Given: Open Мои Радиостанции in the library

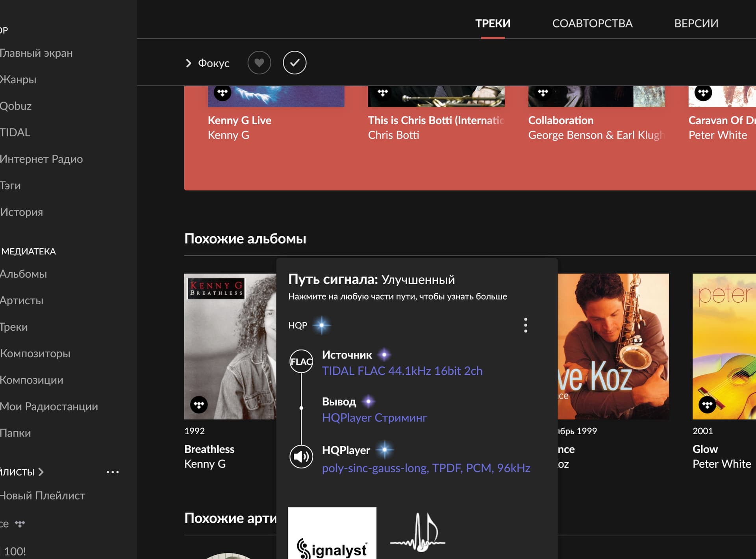Looking at the screenshot, I should (x=49, y=406).
